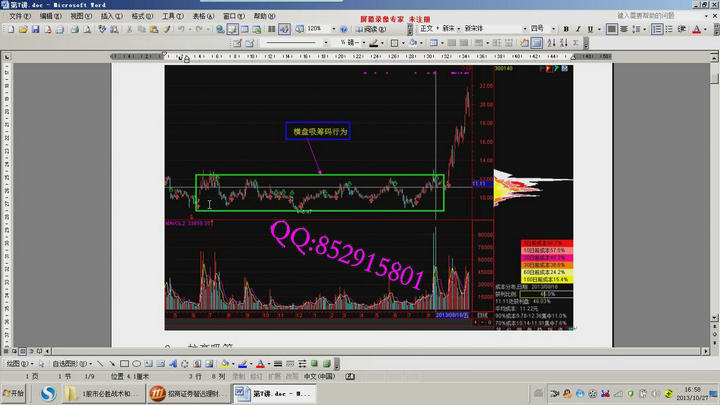This screenshot has height=405, width=720.
Task: Click the Save icon in the toolbar
Action: click(x=36, y=30)
